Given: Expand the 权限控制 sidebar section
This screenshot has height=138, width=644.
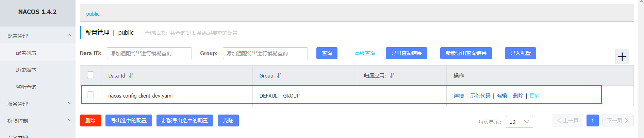Looking at the screenshot, I should tap(69, 120).
